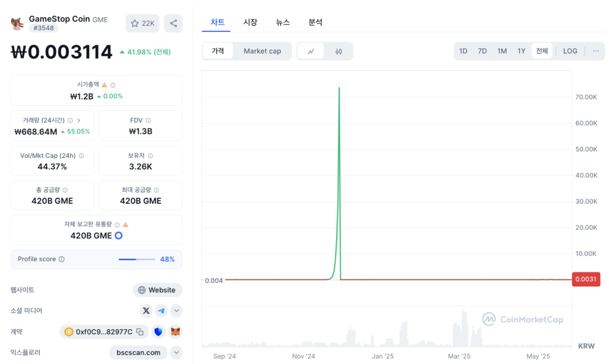The width and height of the screenshot is (609, 364).
Task: Show info for 시가총액
Action: click(113, 85)
